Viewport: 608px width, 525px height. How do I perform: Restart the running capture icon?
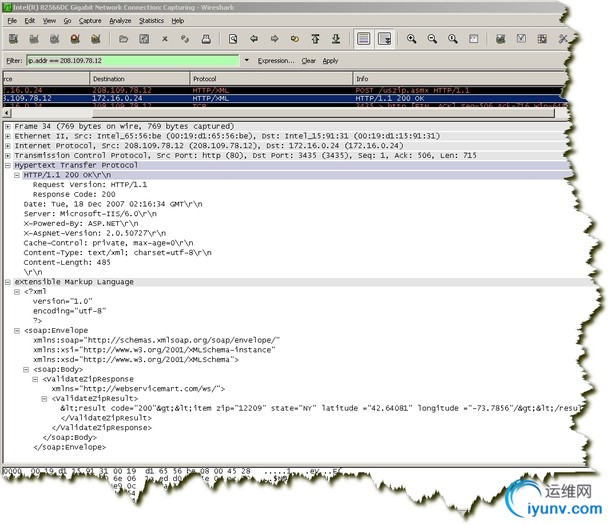coord(96,39)
